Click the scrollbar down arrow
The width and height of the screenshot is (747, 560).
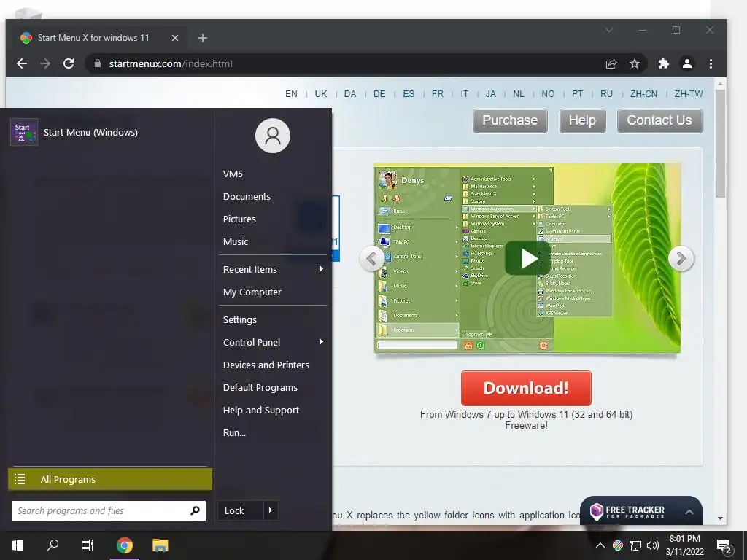click(x=720, y=518)
